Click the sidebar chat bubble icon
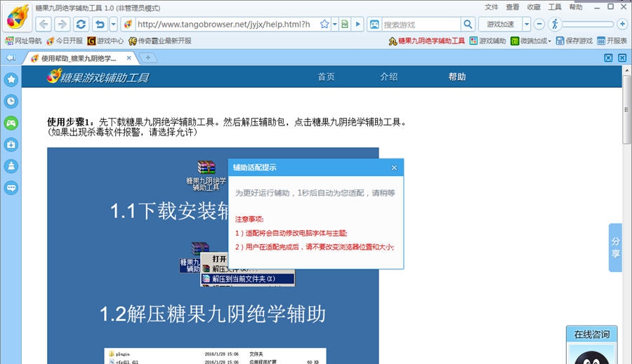 11,188
